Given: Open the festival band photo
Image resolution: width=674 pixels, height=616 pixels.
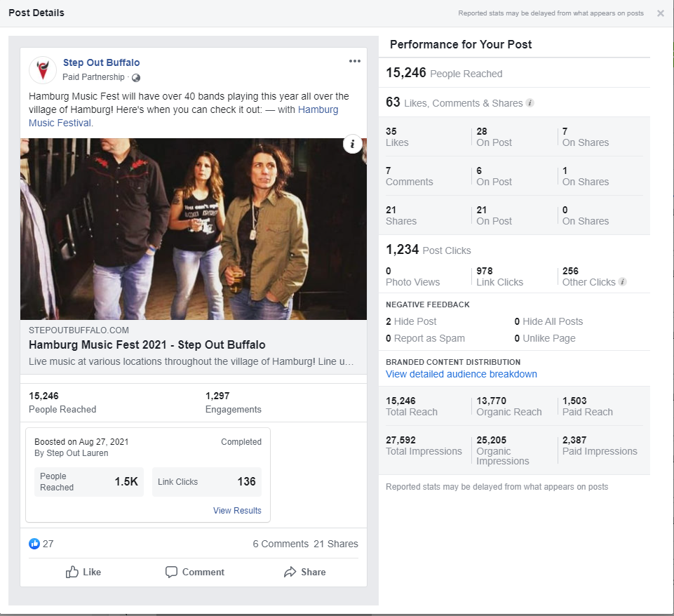Looking at the screenshot, I should coord(194,229).
